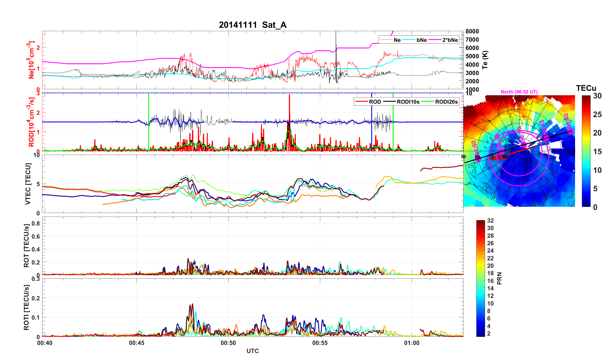Image resolution: width=602 pixels, height=364 pixels.
Task: Click the first green vertical line in ROD panel
Action: [148, 110]
